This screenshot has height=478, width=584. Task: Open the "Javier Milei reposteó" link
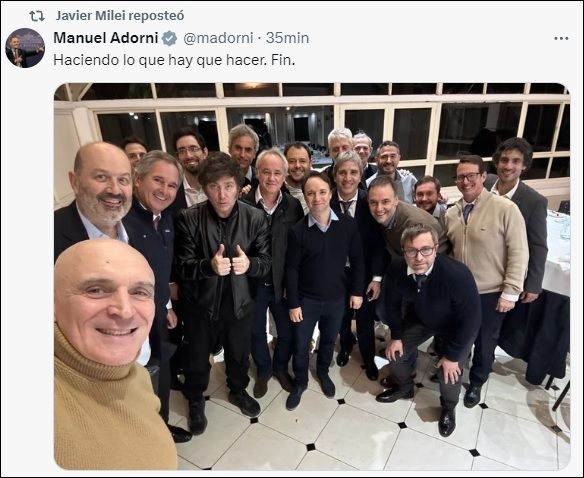pyautogui.click(x=120, y=16)
